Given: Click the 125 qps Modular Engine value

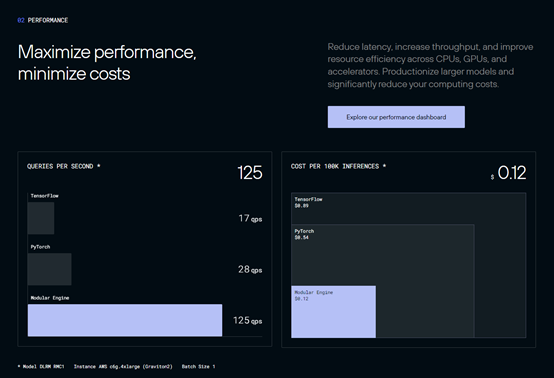Looking at the screenshot, I should point(248,320).
